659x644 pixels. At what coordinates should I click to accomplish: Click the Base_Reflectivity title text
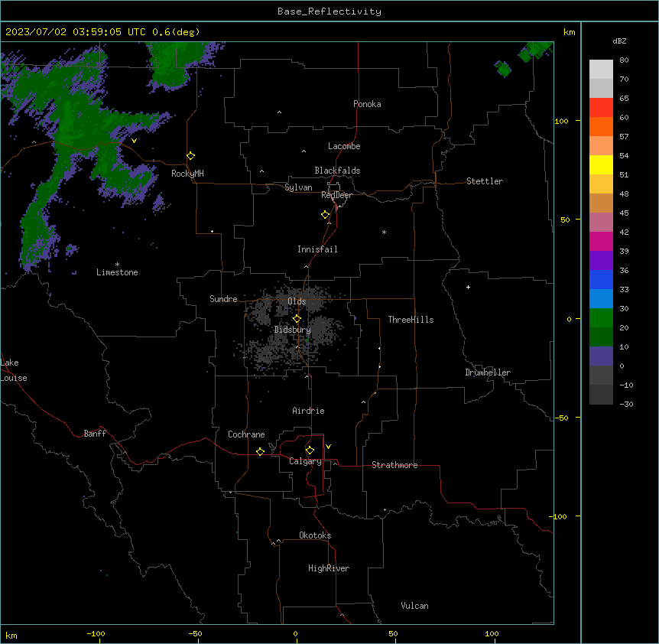[329, 11]
